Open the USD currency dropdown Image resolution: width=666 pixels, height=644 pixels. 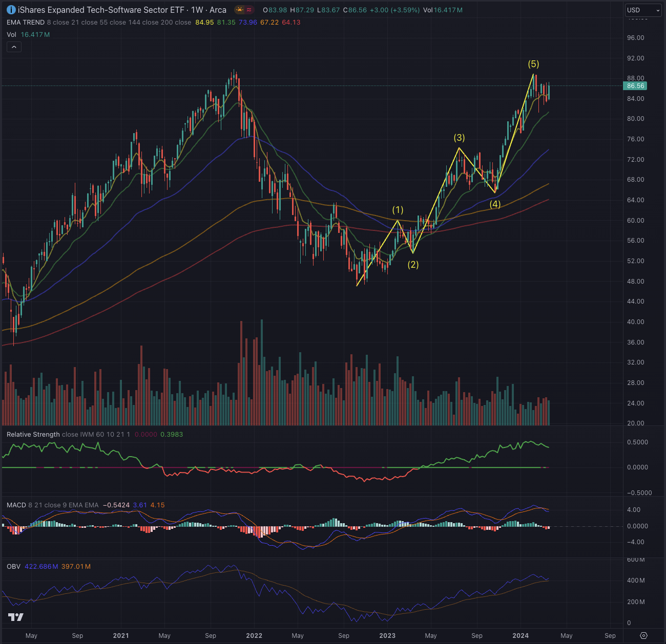click(x=643, y=10)
